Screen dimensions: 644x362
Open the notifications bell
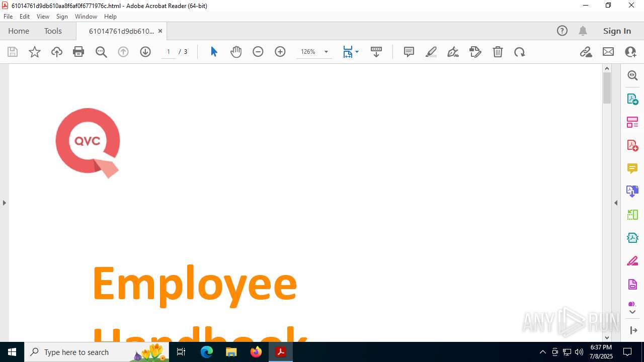pyautogui.click(x=583, y=31)
